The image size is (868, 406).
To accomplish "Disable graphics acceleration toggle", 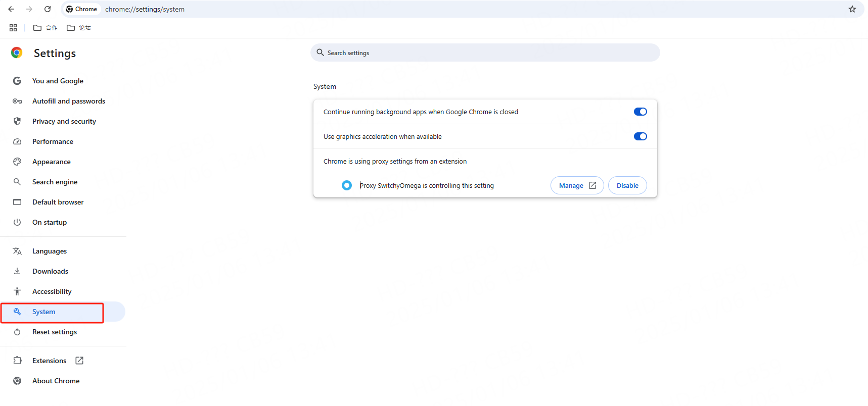I will tap(640, 136).
